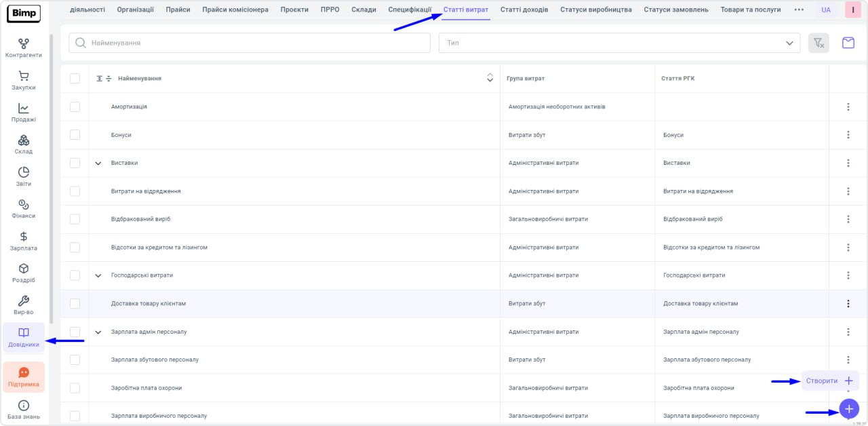This screenshot has width=868, height=426.
Task: Open three-dot menu for Доставка товару клієнтам
Action: pyautogui.click(x=848, y=303)
